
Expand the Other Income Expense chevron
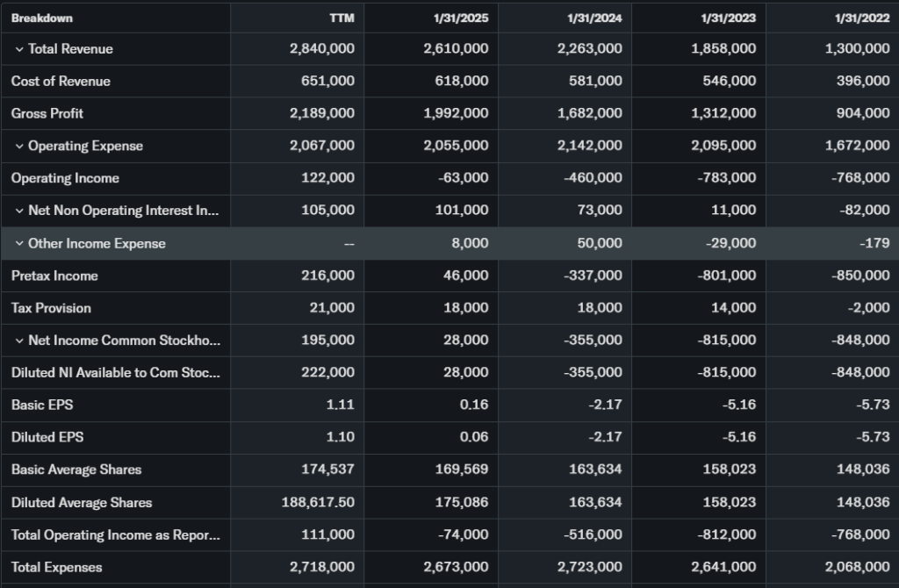(x=19, y=244)
